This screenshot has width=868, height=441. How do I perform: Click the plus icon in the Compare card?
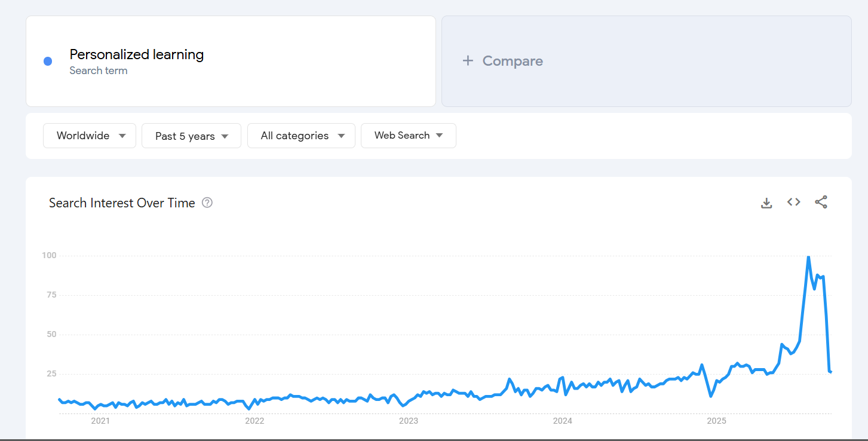[x=468, y=61]
